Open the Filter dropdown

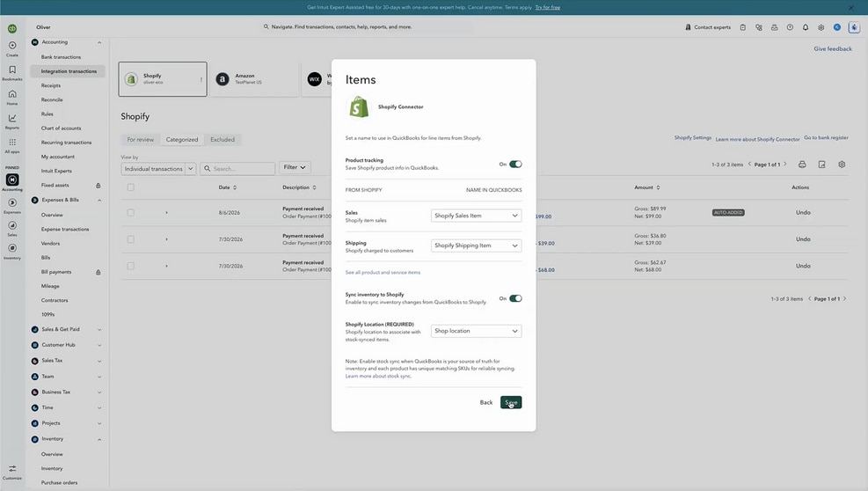pyautogui.click(x=295, y=167)
